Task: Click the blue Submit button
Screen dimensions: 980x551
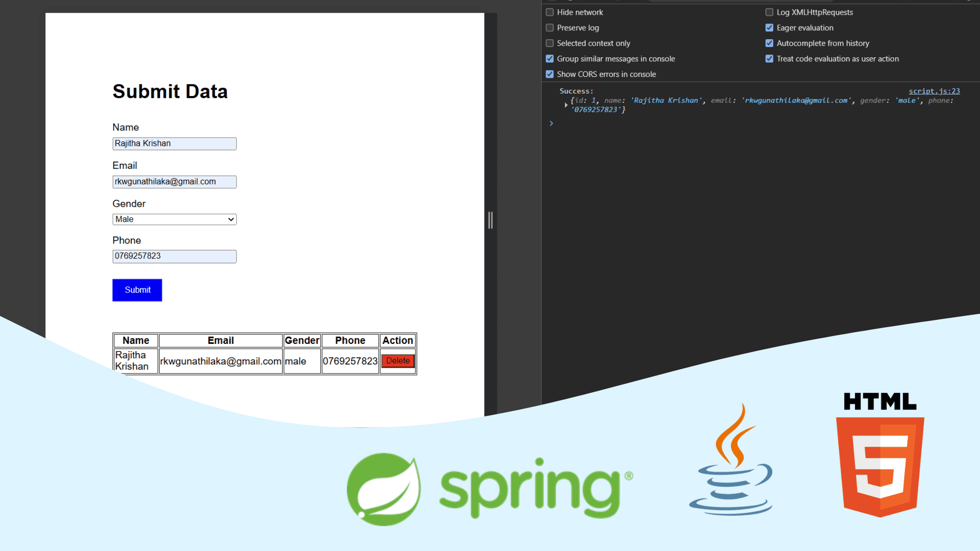Action: [x=137, y=290]
